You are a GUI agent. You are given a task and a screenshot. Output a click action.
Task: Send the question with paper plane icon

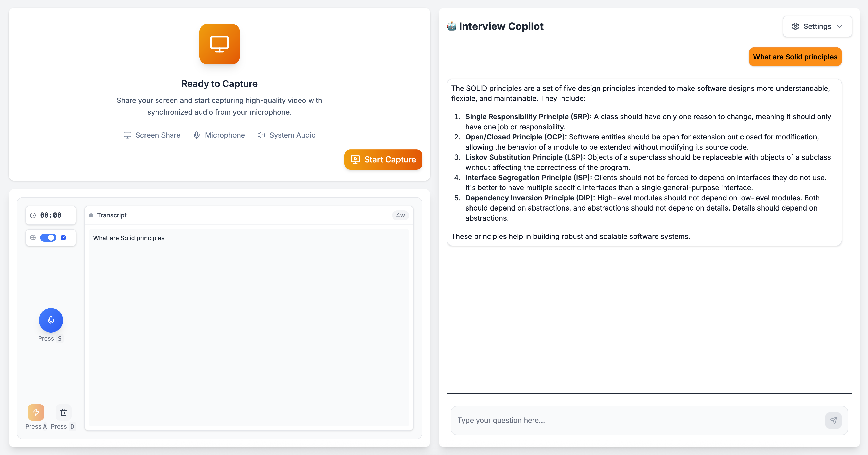click(834, 420)
